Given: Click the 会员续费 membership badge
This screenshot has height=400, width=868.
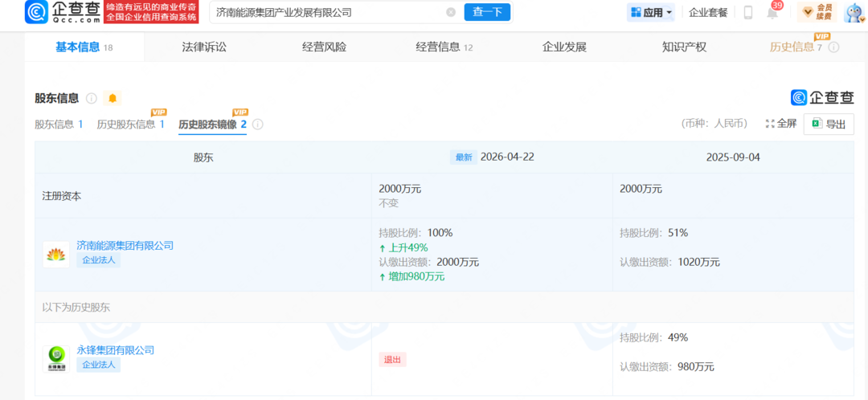Looking at the screenshot, I should pos(817,11).
